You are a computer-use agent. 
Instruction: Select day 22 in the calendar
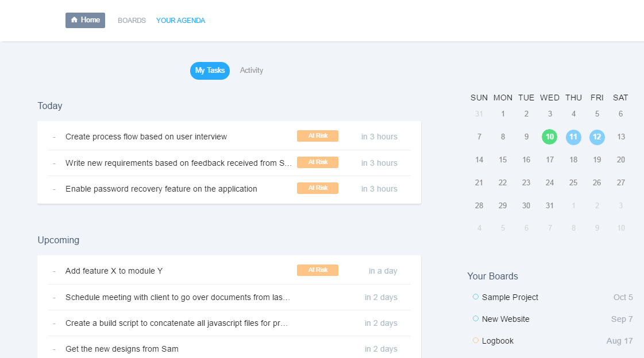503,182
